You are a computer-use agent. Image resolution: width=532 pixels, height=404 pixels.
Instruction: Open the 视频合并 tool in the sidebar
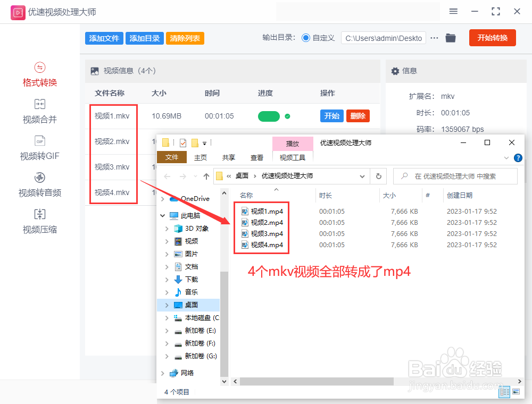click(39, 112)
